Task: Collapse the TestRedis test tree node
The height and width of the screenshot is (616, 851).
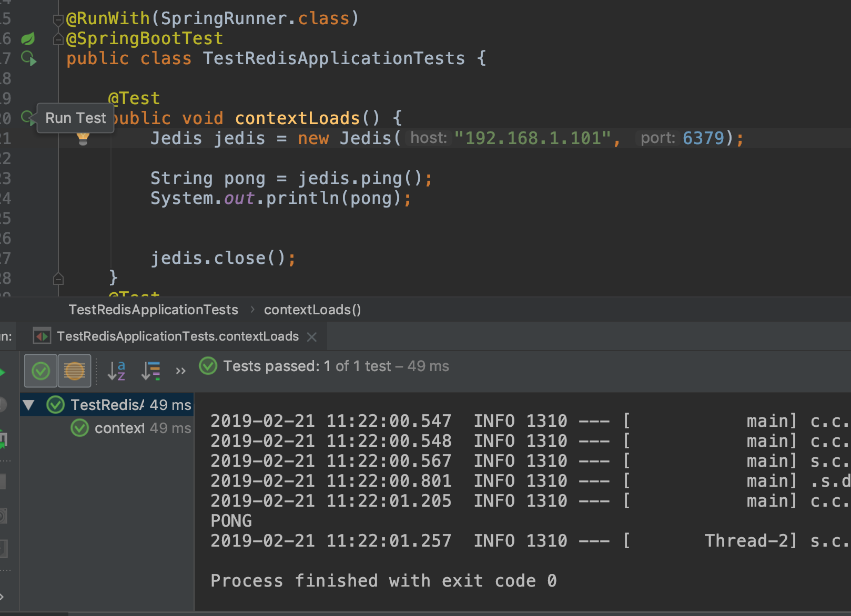Action: (x=29, y=405)
